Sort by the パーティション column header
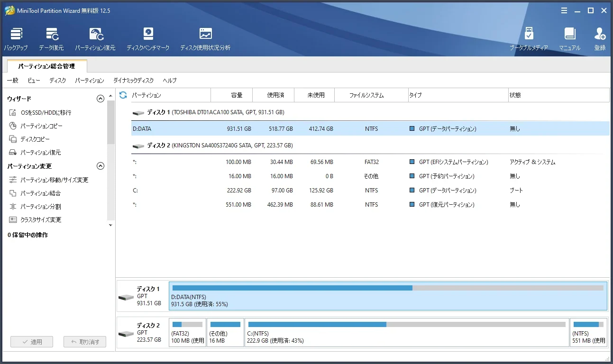Image resolution: width=613 pixels, height=364 pixels. tap(171, 95)
